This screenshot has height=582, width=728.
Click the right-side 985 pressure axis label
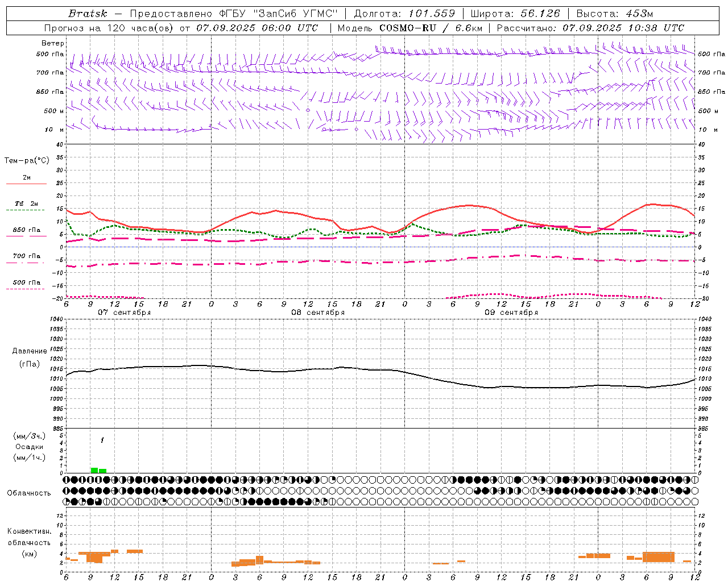(703, 429)
